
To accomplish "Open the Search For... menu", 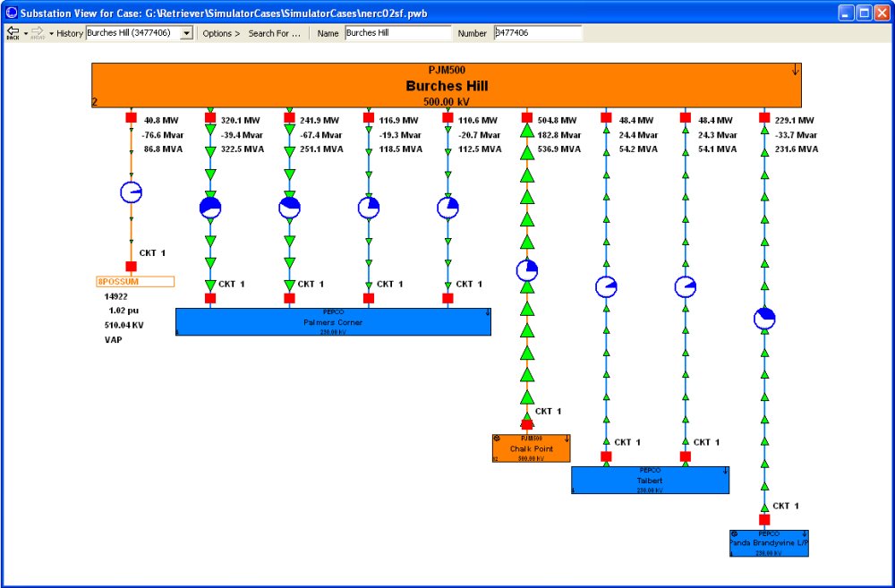I will [x=274, y=33].
